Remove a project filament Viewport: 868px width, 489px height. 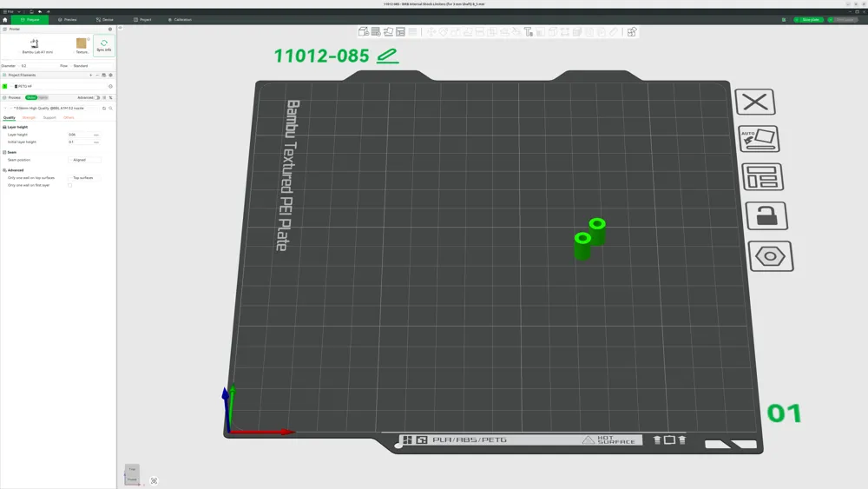pyautogui.click(x=97, y=76)
